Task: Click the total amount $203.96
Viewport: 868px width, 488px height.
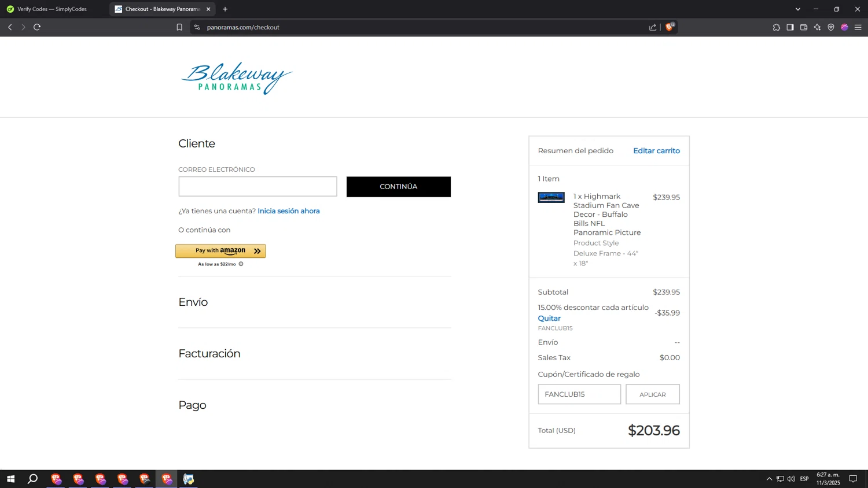Action: pos(654,430)
